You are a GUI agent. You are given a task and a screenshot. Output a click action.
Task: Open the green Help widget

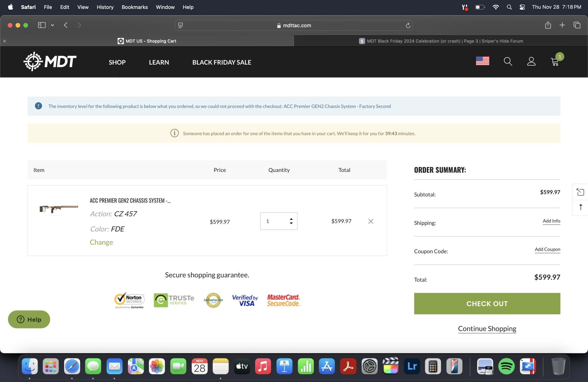(x=29, y=319)
